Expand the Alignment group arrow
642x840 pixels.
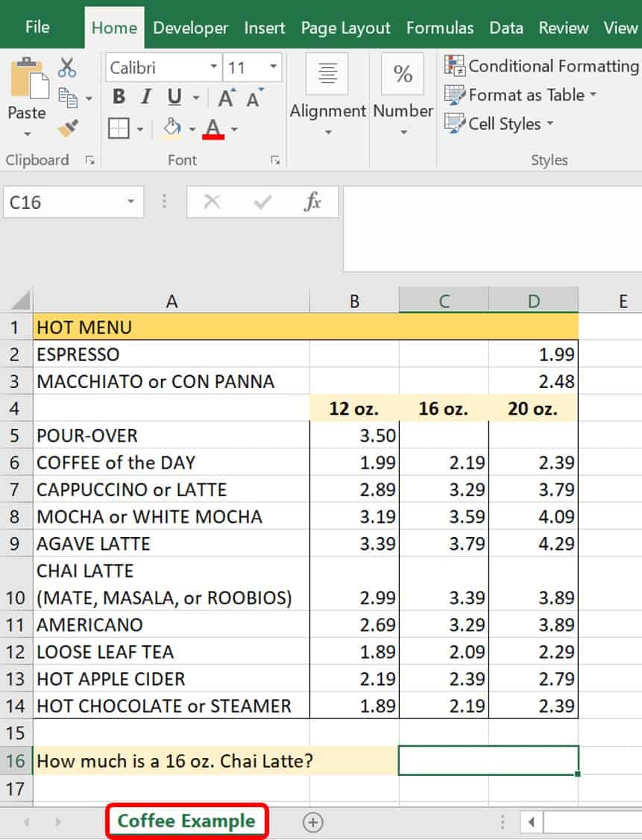click(327, 132)
